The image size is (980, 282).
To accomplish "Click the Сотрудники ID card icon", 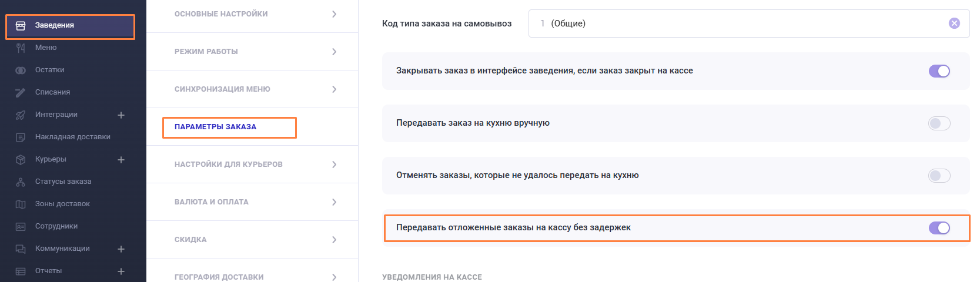I will [x=21, y=226].
